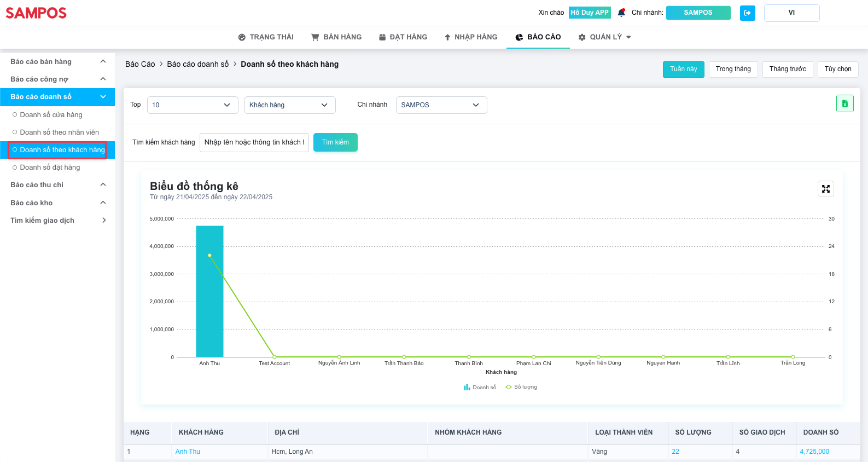Filter by Tuần này
Viewport: 868px width, 462px height.
pyautogui.click(x=684, y=69)
